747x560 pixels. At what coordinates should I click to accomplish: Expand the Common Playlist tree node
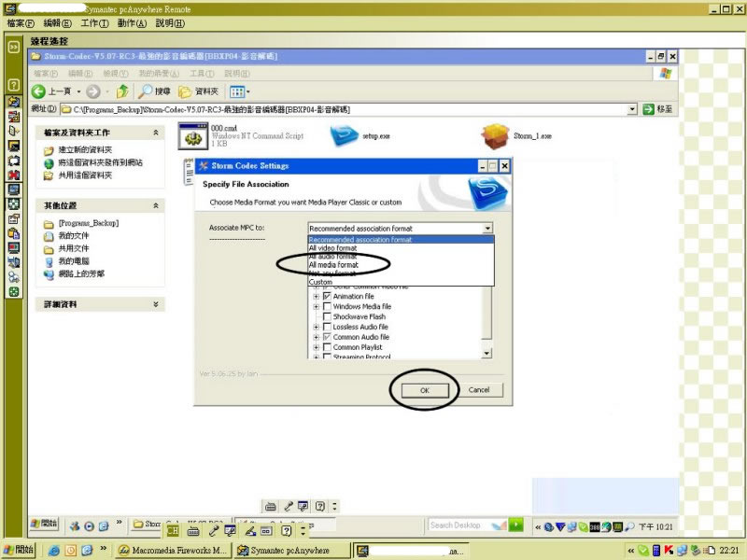coord(316,347)
